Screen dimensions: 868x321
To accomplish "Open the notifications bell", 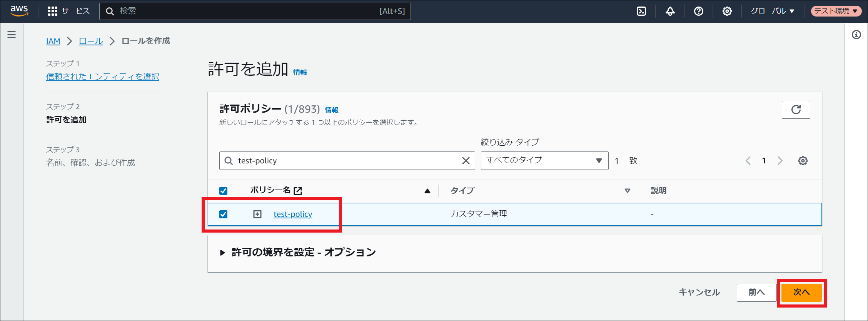I will [x=670, y=11].
